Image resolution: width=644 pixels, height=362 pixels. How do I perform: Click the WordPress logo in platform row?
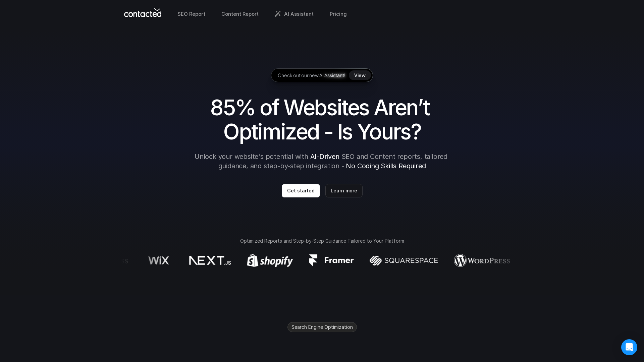pyautogui.click(x=482, y=260)
